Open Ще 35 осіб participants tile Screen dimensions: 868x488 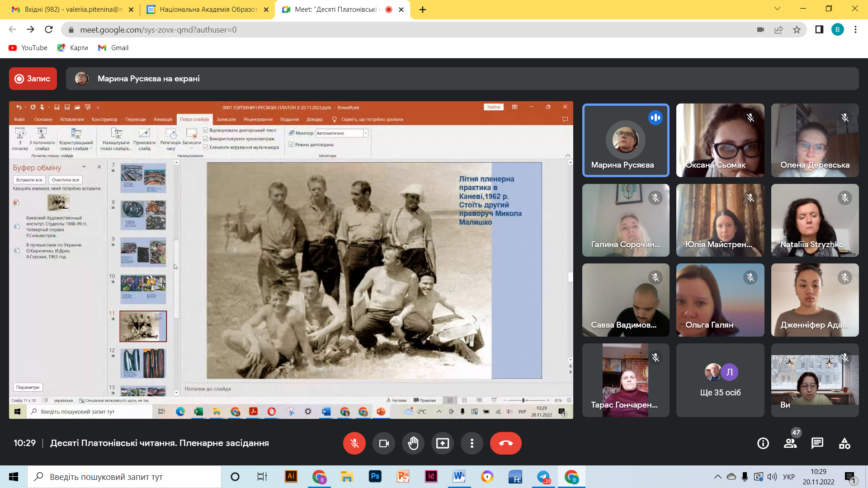click(x=720, y=380)
